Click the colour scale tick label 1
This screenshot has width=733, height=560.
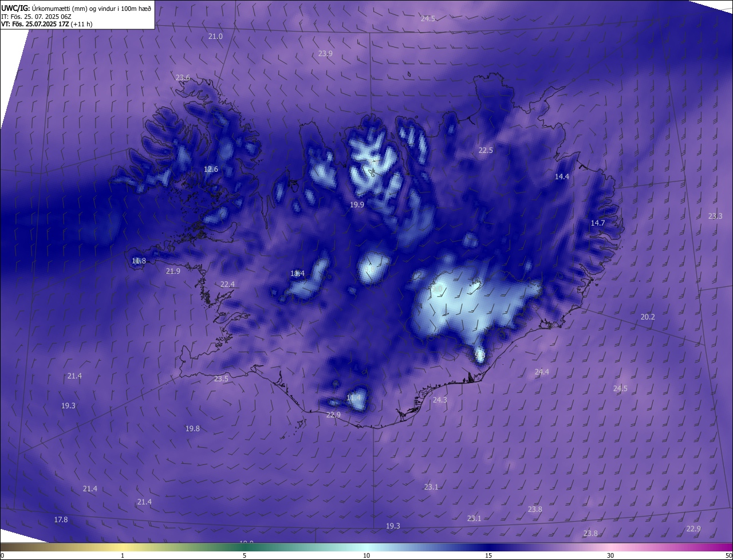point(123,555)
